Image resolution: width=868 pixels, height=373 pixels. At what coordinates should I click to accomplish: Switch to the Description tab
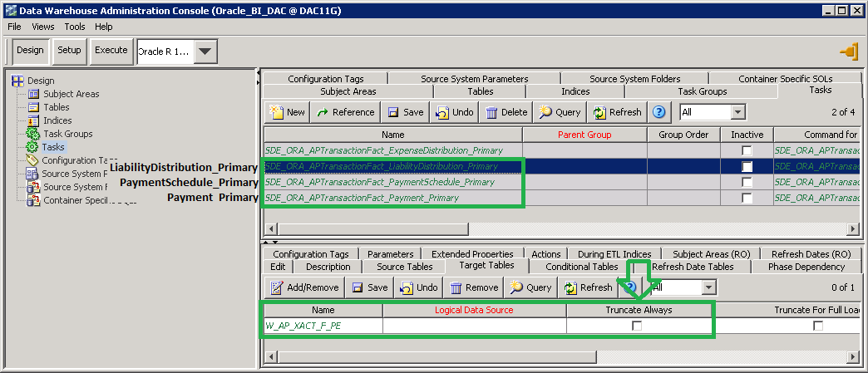coord(328,267)
